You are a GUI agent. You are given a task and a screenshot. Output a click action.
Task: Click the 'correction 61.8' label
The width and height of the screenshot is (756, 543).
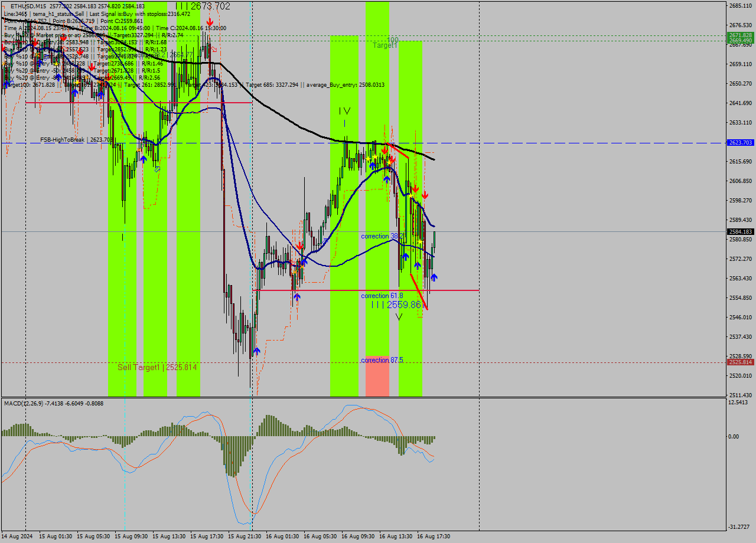[382, 296]
